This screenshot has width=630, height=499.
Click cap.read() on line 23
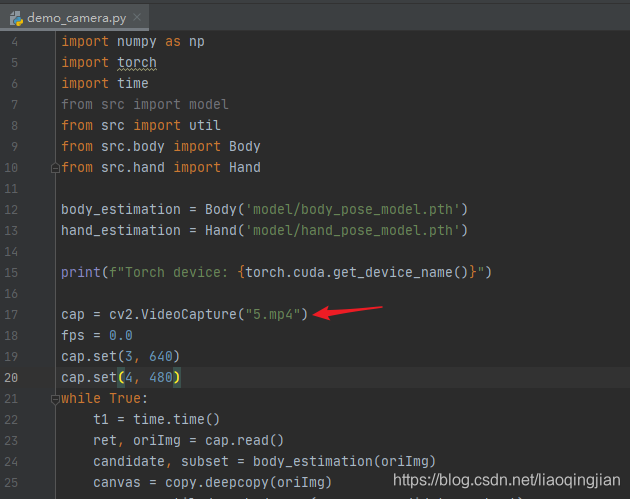[244, 440]
